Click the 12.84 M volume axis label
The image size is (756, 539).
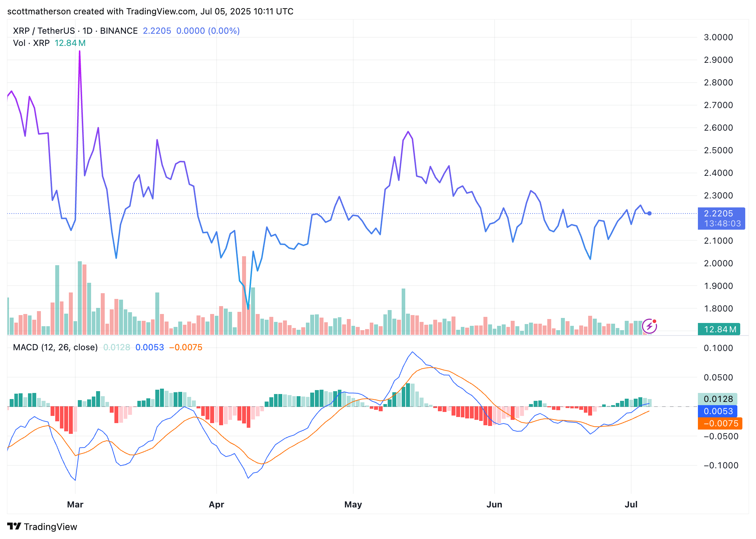(719, 329)
